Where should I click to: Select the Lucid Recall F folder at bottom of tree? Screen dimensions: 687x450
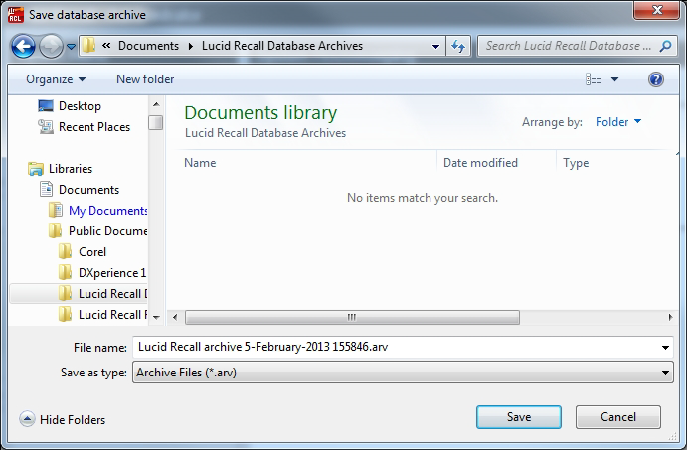click(113, 315)
